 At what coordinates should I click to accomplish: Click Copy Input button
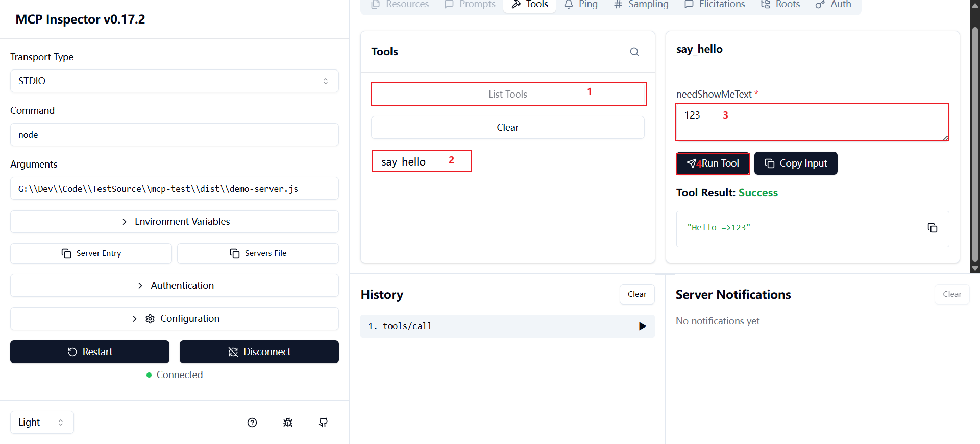(796, 163)
